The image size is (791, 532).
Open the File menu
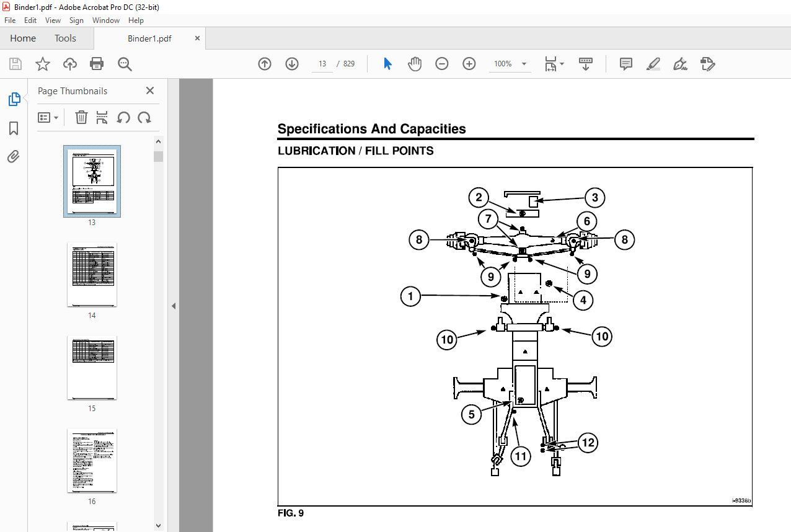[10, 20]
